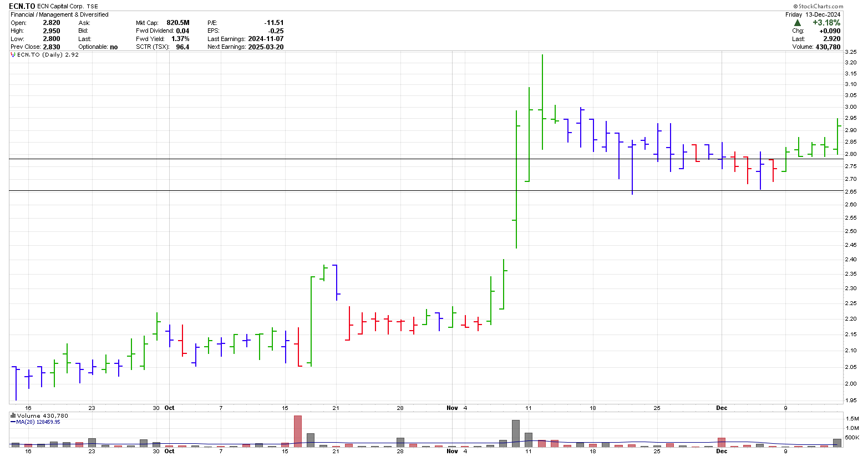Click the 2.20 price axis label
Viewport: 868px width, 456px height.
[x=850, y=319]
